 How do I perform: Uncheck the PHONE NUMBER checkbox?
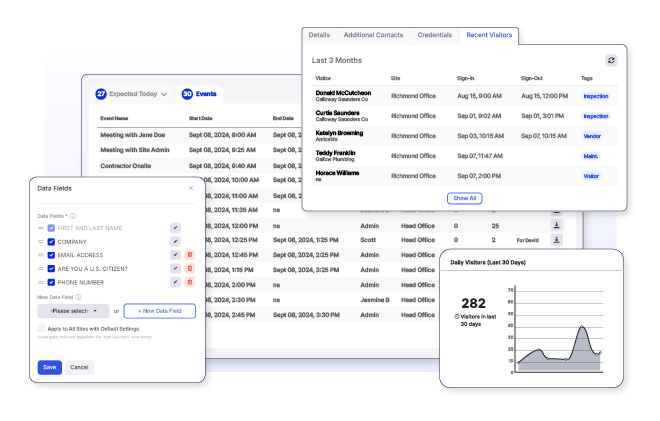tap(51, 282)
